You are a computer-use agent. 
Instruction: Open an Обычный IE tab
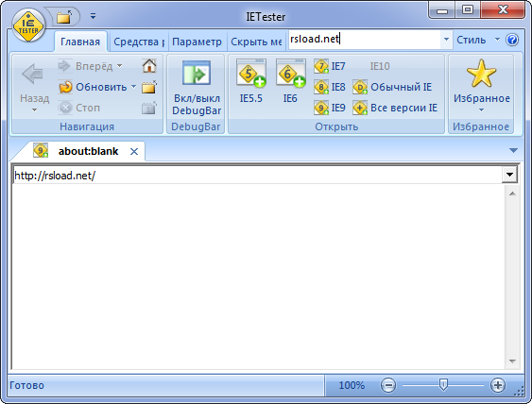point(392,87)
